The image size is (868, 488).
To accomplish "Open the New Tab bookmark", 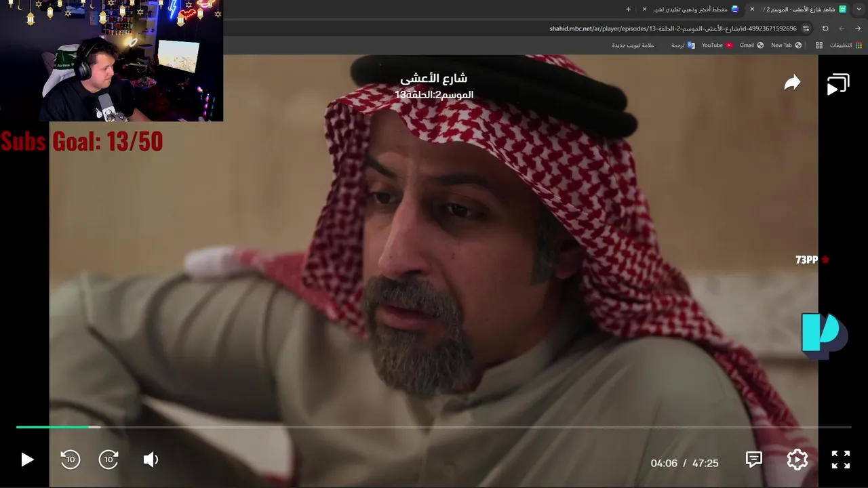I will pyautogui.click(x=786, y=45).
